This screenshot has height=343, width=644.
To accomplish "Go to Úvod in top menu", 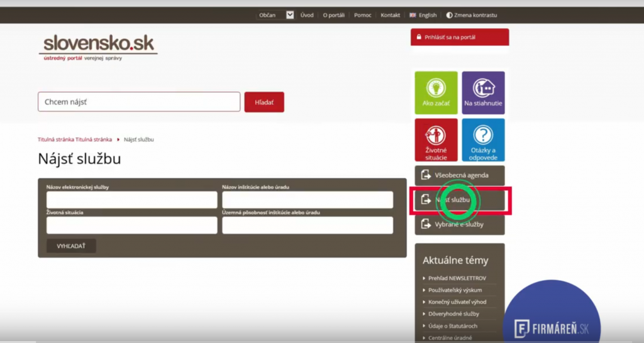I will tap(307, 15).
